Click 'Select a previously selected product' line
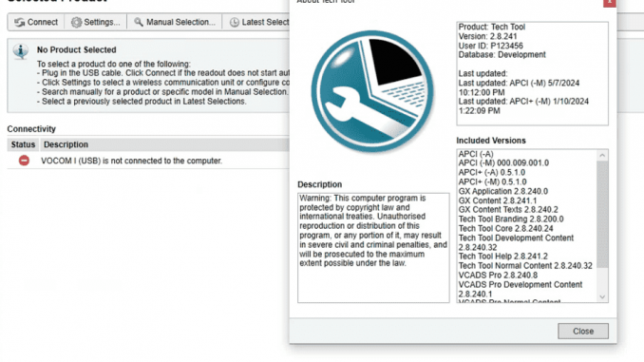The height and width of the screenshot is (362, 644). click(142, 101)
